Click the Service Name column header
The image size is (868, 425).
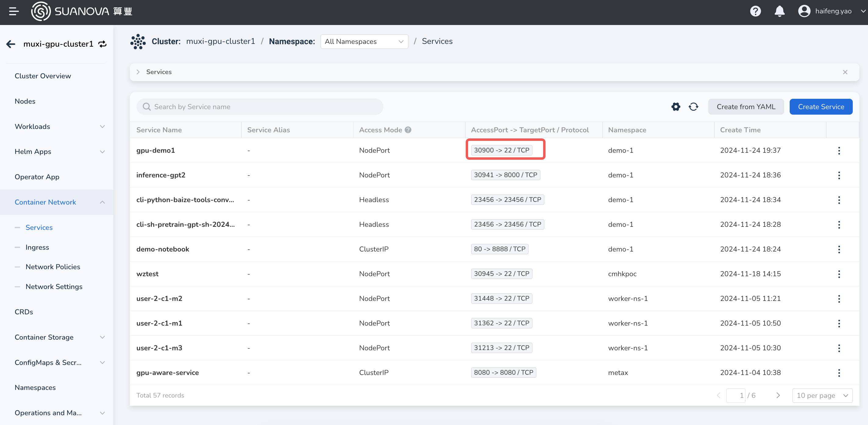point(159,130)
